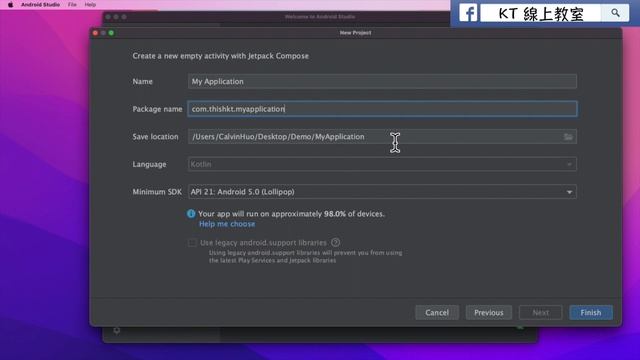Image resolution: width=640 pixels, height=360 pixels.
Task: Open the Help me choose link
Action: click(x=227, y=224)
